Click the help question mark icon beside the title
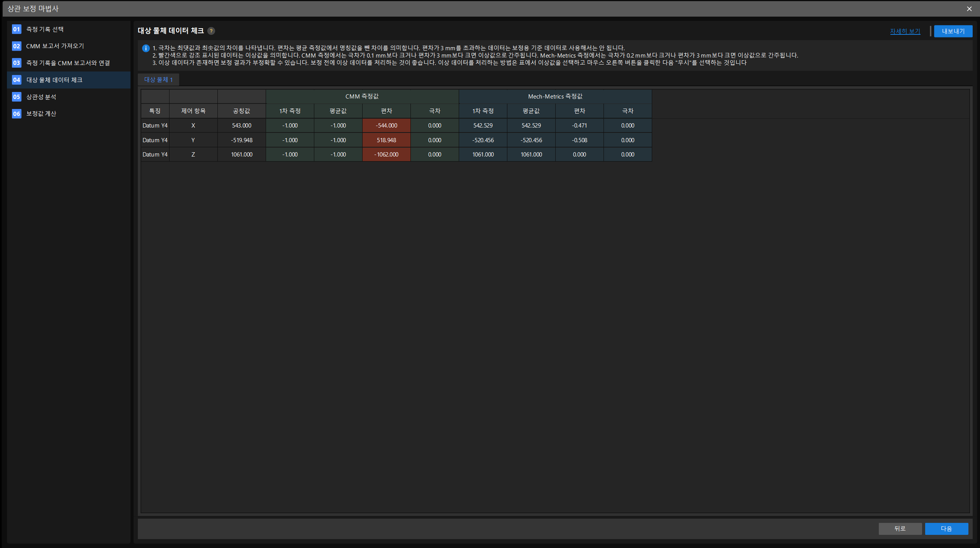Viewport: 980px width, 548px height. click(211, 31)
